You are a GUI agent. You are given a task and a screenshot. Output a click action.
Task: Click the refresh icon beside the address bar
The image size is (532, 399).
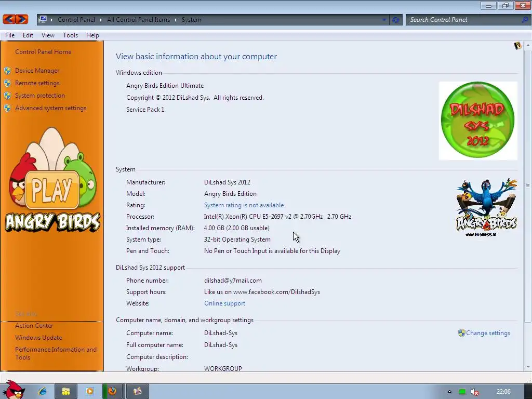tap(395, 20)
